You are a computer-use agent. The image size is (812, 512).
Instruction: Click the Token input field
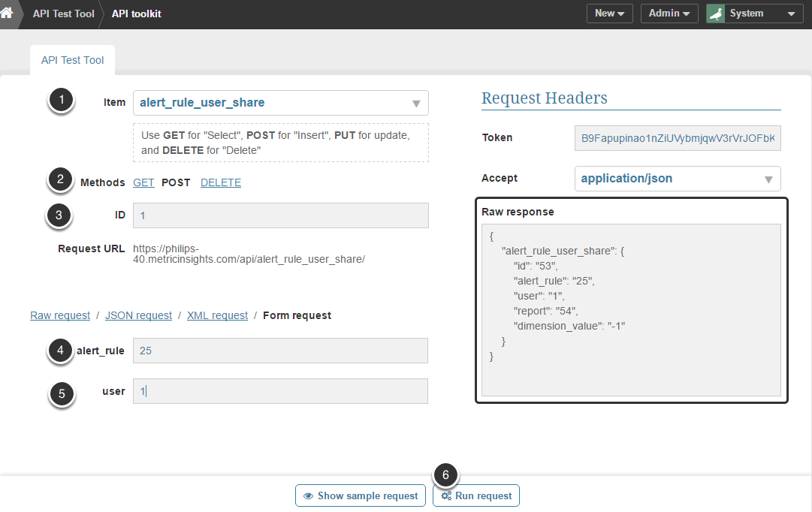(677, 138)
